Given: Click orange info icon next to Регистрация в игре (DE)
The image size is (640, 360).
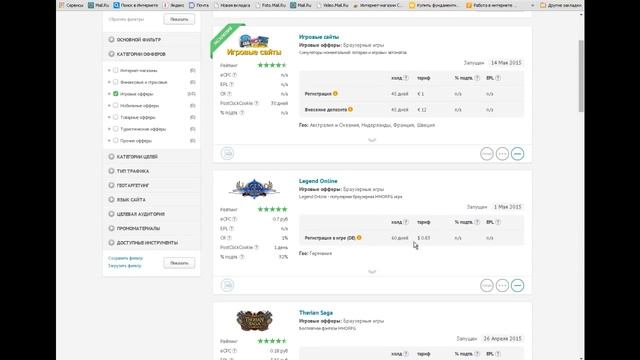Looking at the screenshot, I should coord(359,238).
